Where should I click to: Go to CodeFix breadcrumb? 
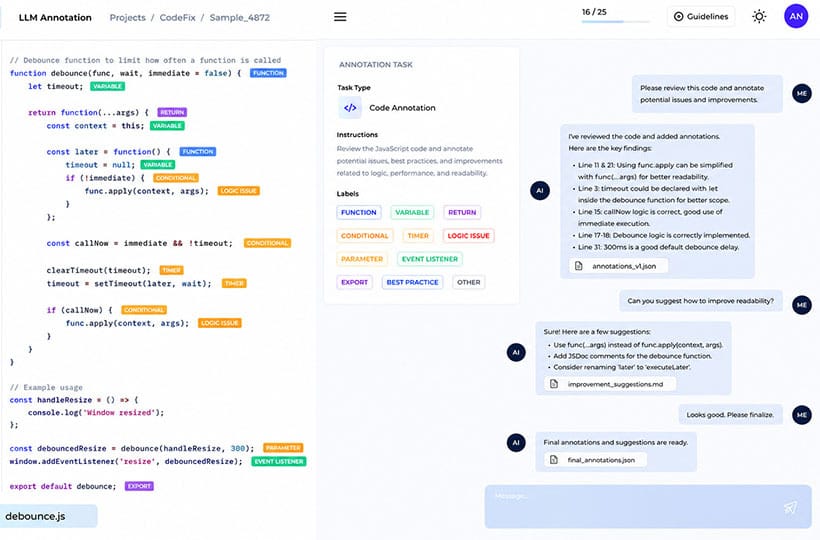[177, 18]
